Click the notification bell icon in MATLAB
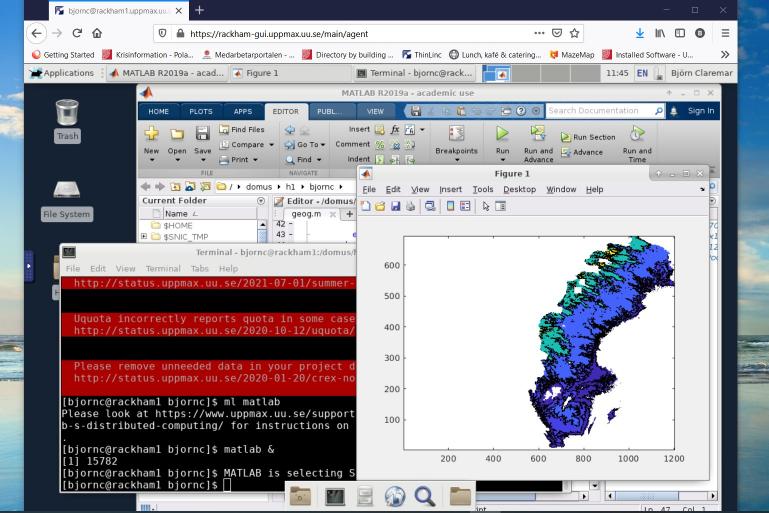This screenshot has width=769, height=513. (x=674, y=111)
